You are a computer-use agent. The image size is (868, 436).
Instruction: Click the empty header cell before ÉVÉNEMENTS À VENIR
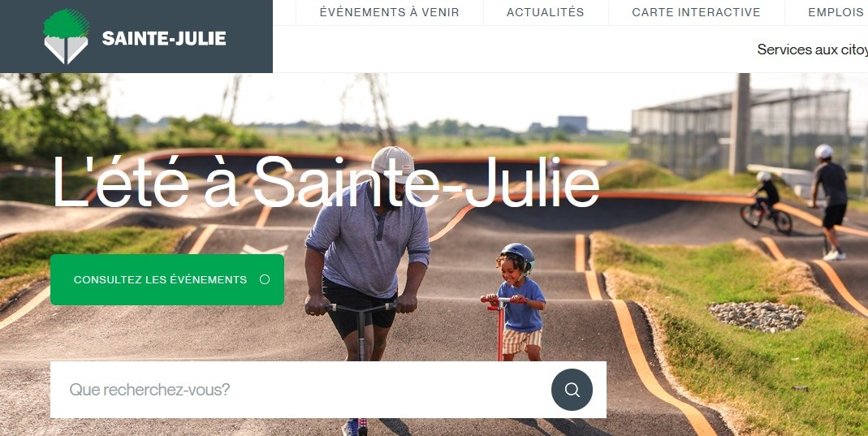[x=284, y=12]
